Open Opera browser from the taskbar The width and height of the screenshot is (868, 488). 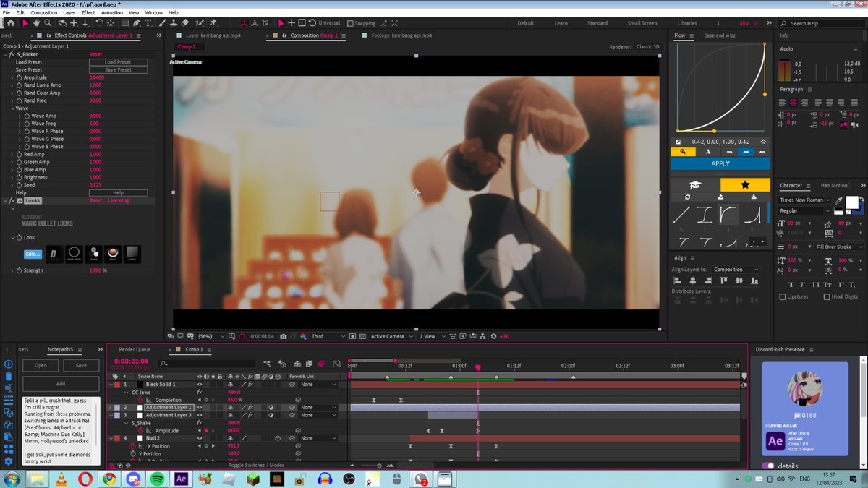tap(85, 479)
